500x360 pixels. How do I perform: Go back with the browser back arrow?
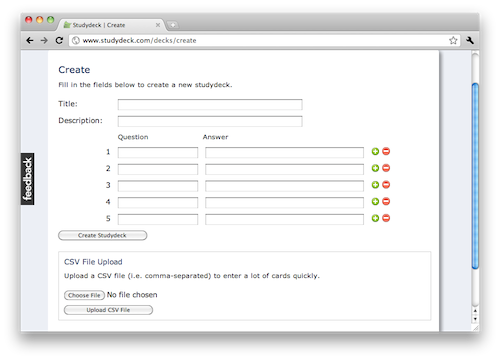pyautogui.click(x=30, y=41)
